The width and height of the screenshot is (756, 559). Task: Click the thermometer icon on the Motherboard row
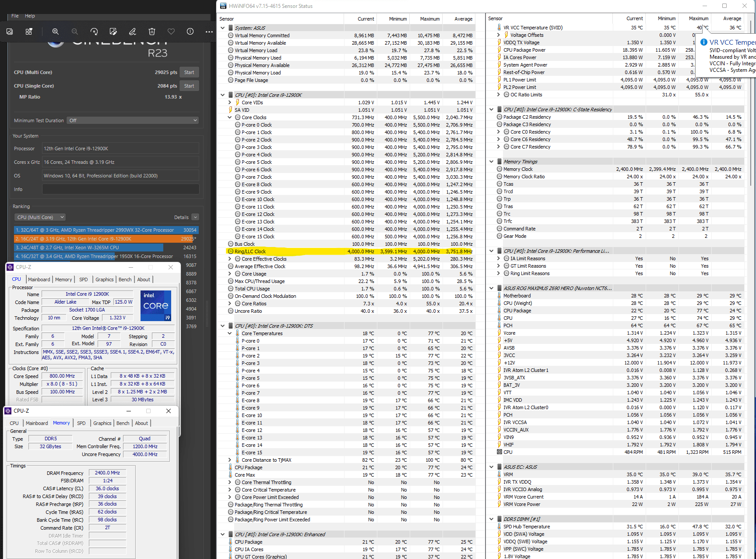pyautogui.click(x=499, y=296)
